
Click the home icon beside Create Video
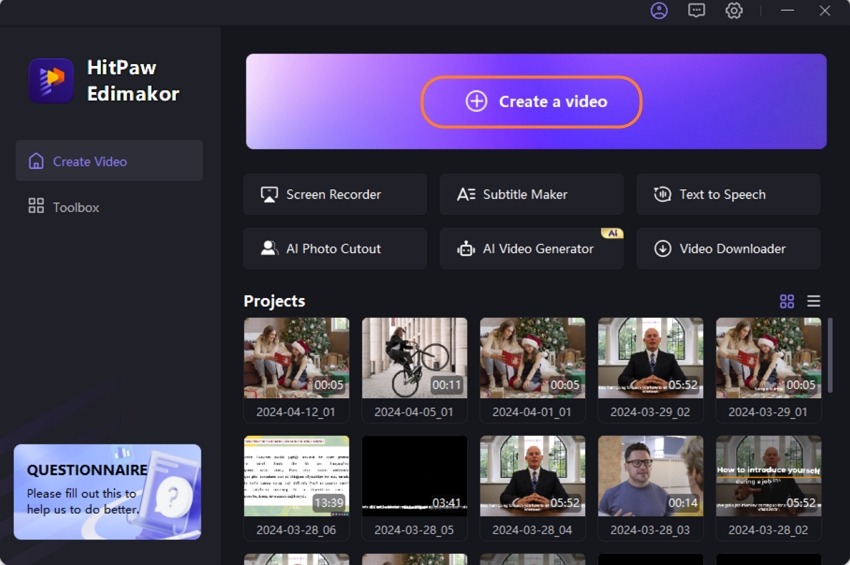tap(36, 161)
